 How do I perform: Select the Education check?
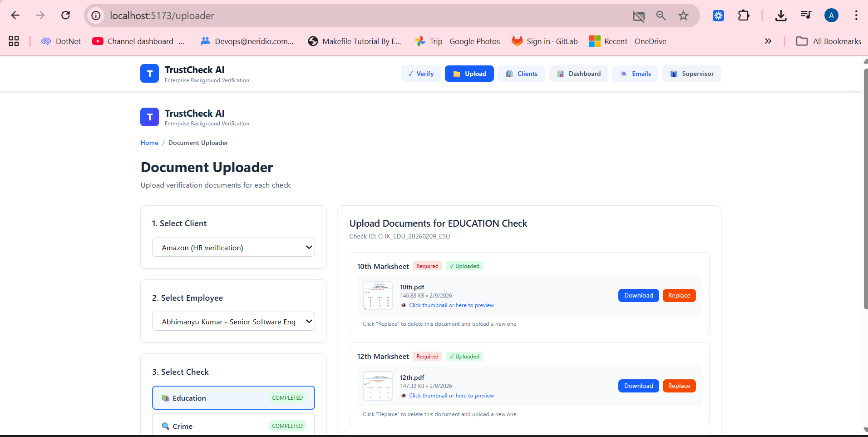tap(233, 398)
